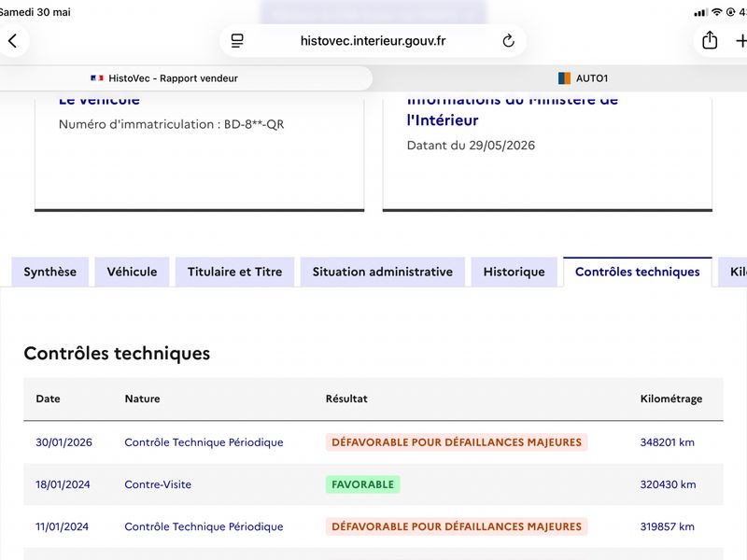Click the AUTO1 tab favicon
Screen dimensions: 747x560
tap(564, 78)
